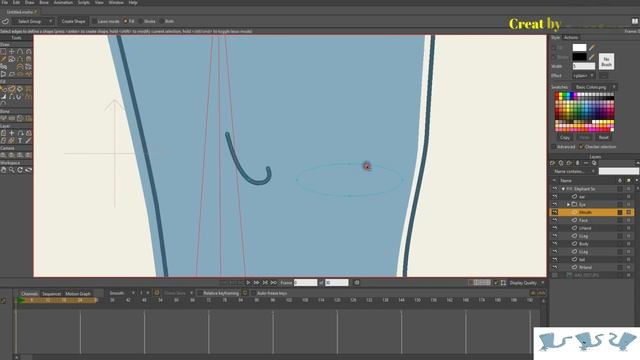Switch to the Motion Graph tab
Screen dimensions: 640x360
78,294
